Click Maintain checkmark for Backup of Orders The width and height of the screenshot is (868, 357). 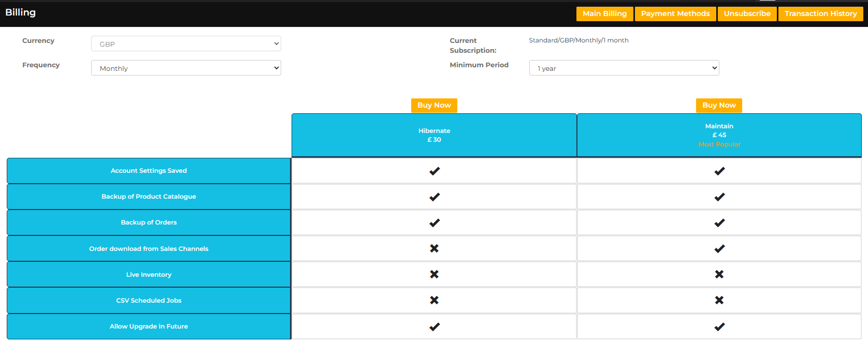click(719, 223)
